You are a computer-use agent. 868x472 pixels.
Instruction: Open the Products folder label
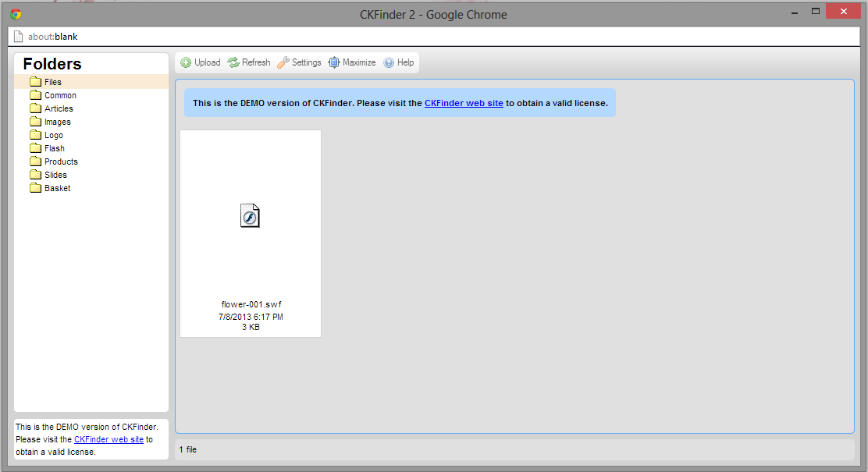point(61,161)
